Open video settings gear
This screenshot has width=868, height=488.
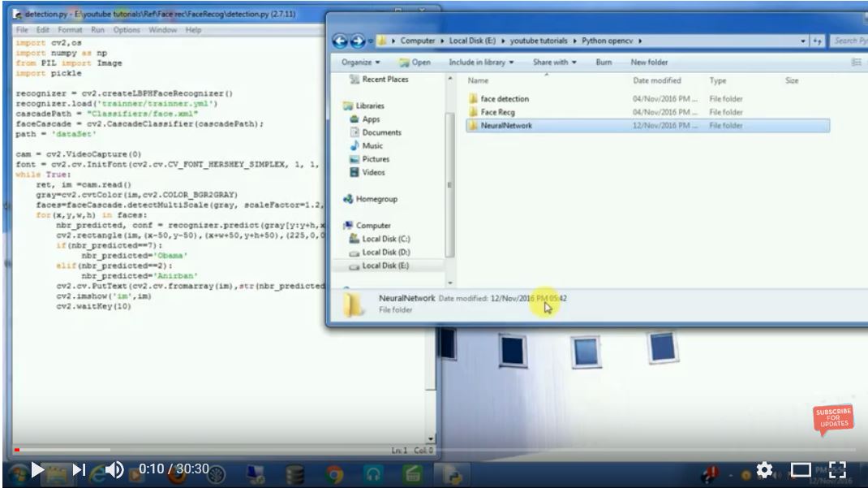coord(763,470)
